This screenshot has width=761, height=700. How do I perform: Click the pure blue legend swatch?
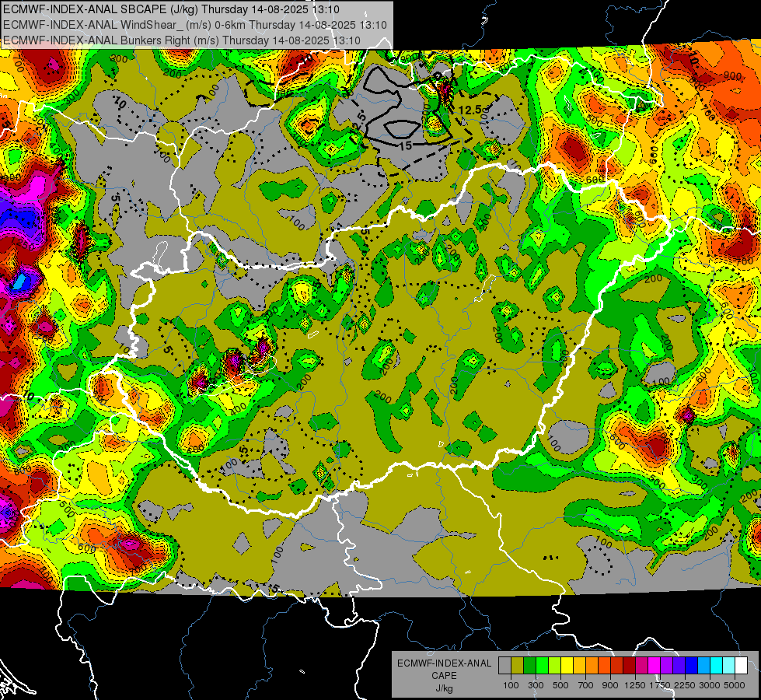(x=692, y=666)
